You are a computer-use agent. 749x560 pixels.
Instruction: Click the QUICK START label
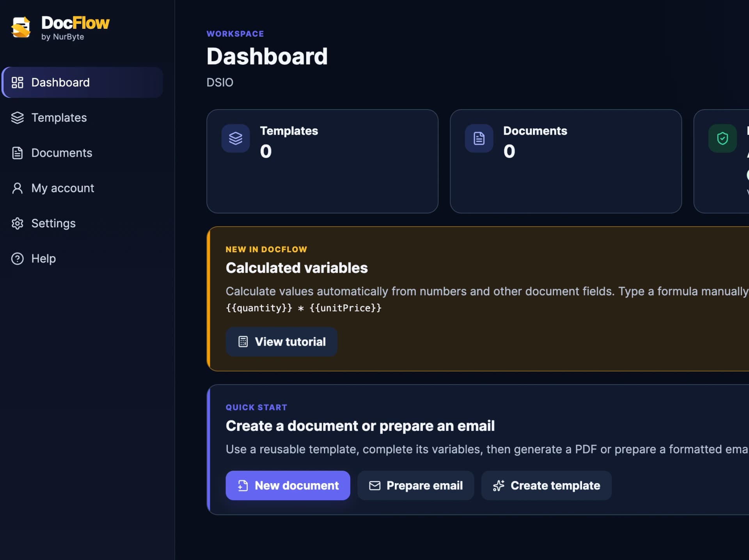click(257, 408)
